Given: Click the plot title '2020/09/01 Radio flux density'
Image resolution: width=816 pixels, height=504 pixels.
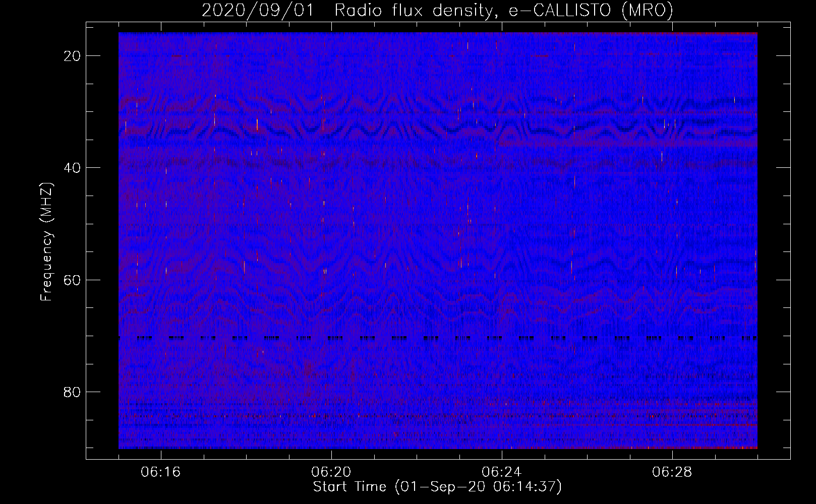Looking at the screenshot, I should pos(438,10).
